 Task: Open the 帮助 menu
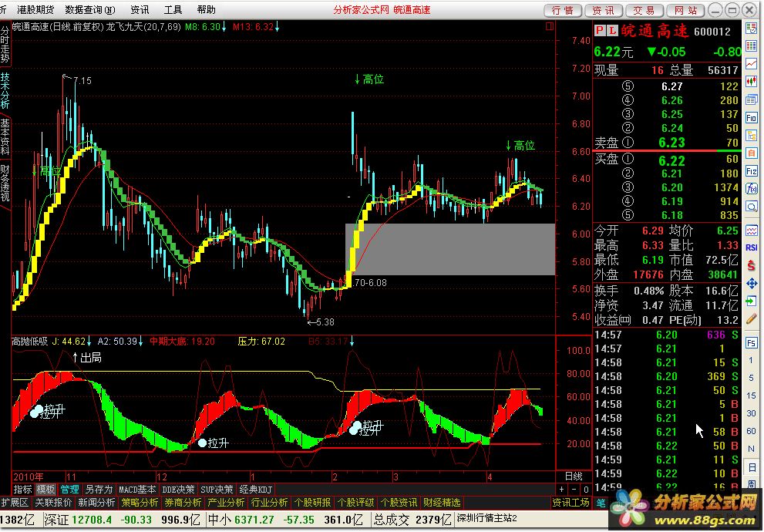click(206, 10)
